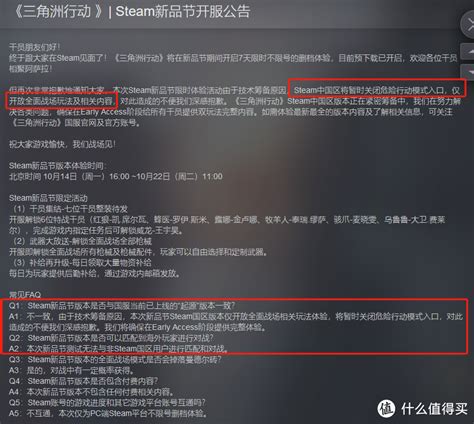Image resolution: width=474 pixels, height=424 pixels.
Task: Click the scroll-down arrow button
Action: [x=468, y=72]
